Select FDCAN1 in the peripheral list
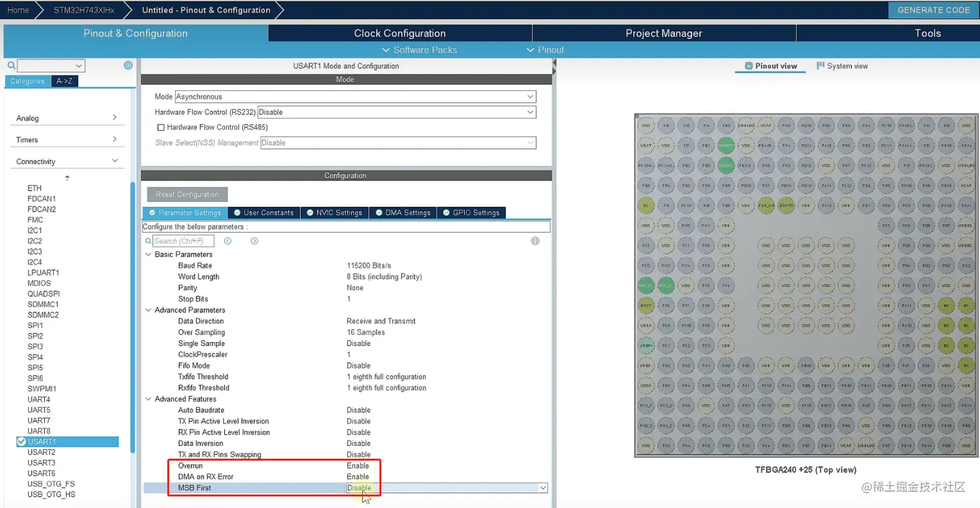 (x=41, y=198)
